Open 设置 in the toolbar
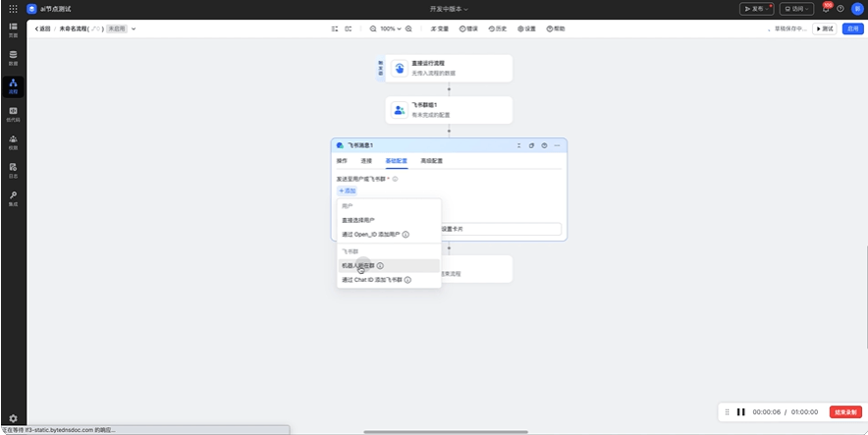The image size is (868, 435). tap(526, 28)
